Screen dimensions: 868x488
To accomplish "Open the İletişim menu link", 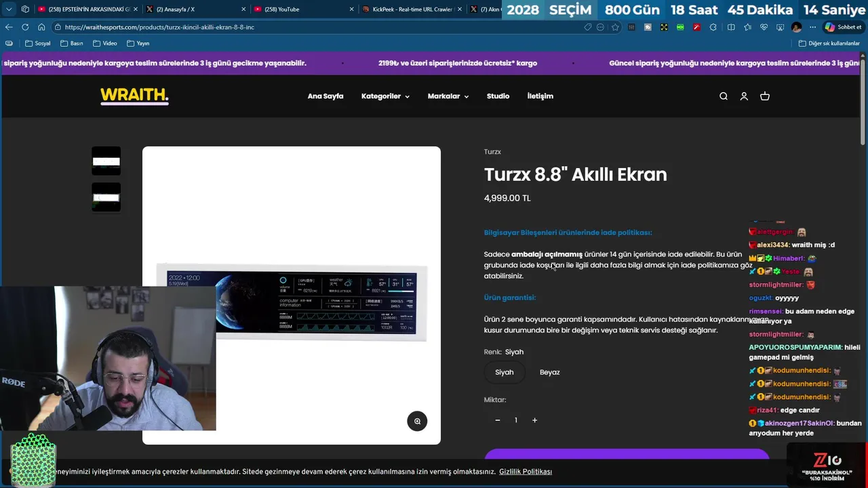I will [540, 96].
